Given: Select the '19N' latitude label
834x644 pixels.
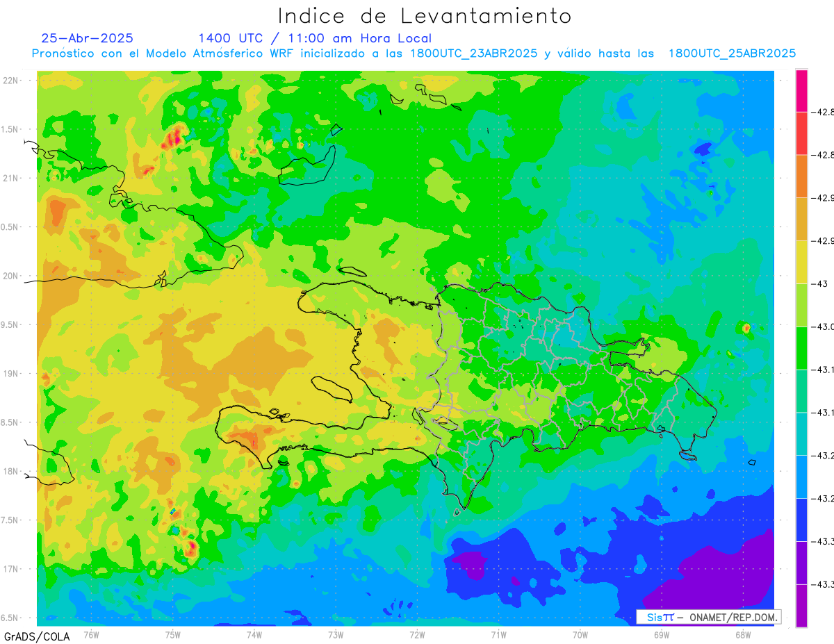Looking at the screenshot, I should pyautogui.click(x=11, y=374).
